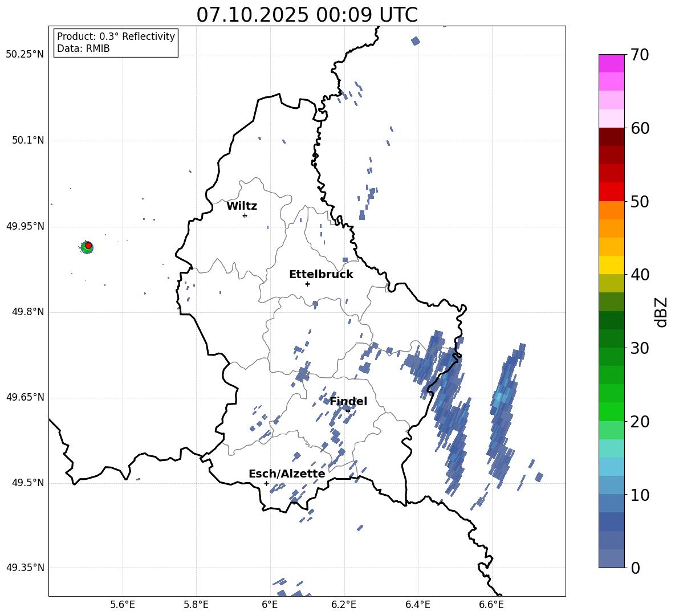Click the bright red band just above 50
675x616 pixels.
(x=612, y=192)
